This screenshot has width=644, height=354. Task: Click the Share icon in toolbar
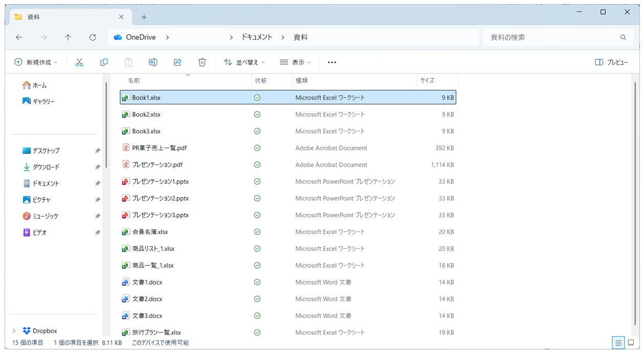pos(177,62)
